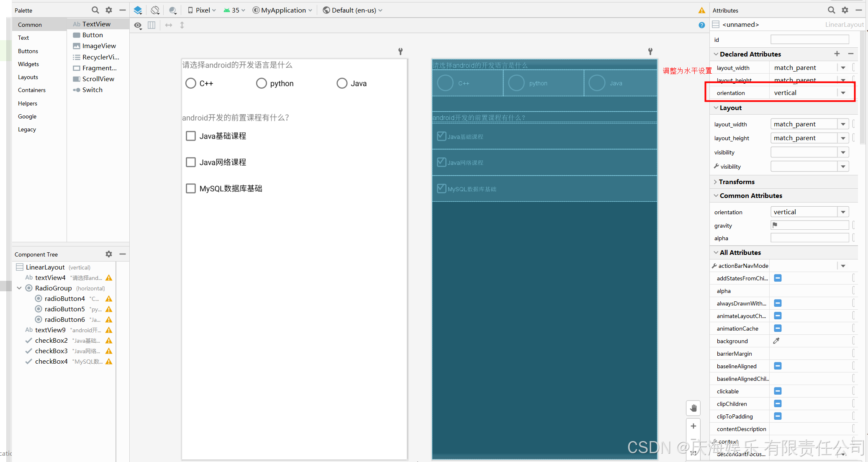Open the highlighted orientation vertical dropdown
Screen dimensions: 868x462
[843, 93]
